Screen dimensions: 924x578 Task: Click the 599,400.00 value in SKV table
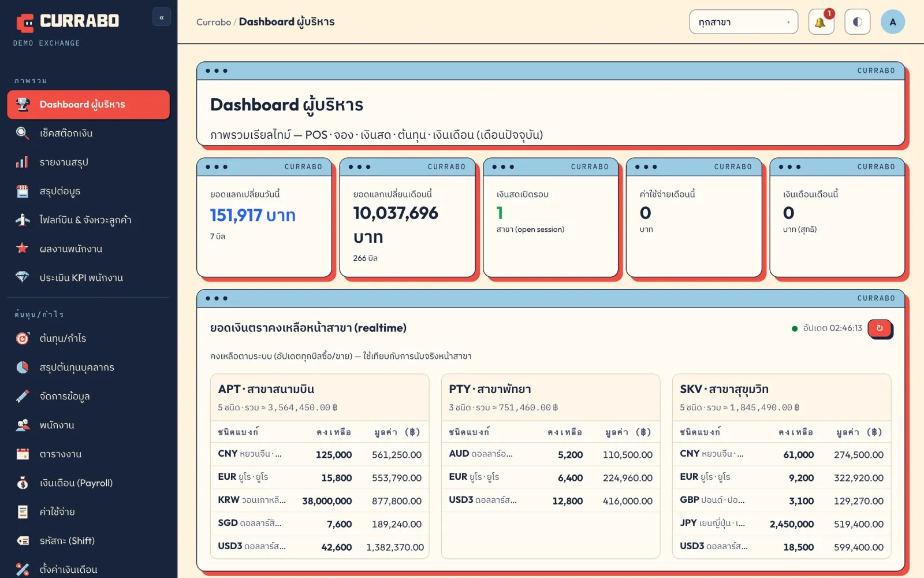point(859,547)
